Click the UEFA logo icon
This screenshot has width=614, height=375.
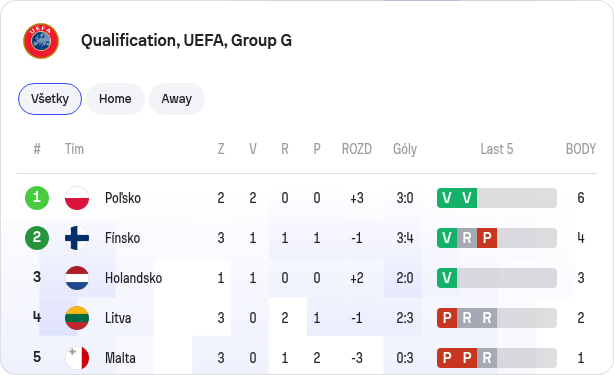coord(41,41)
